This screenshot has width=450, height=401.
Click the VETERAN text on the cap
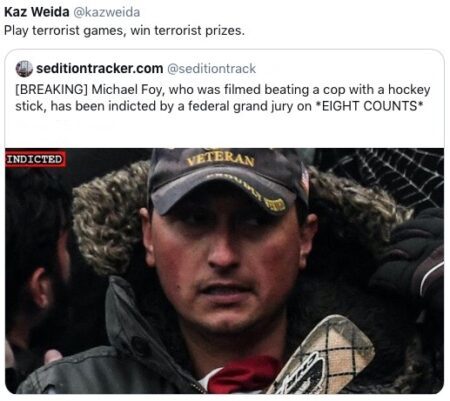click(221, 160)
